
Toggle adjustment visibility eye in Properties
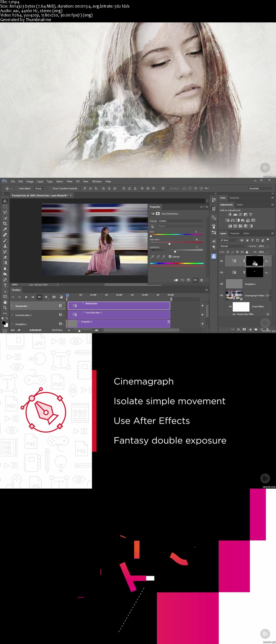pos(195,280)
